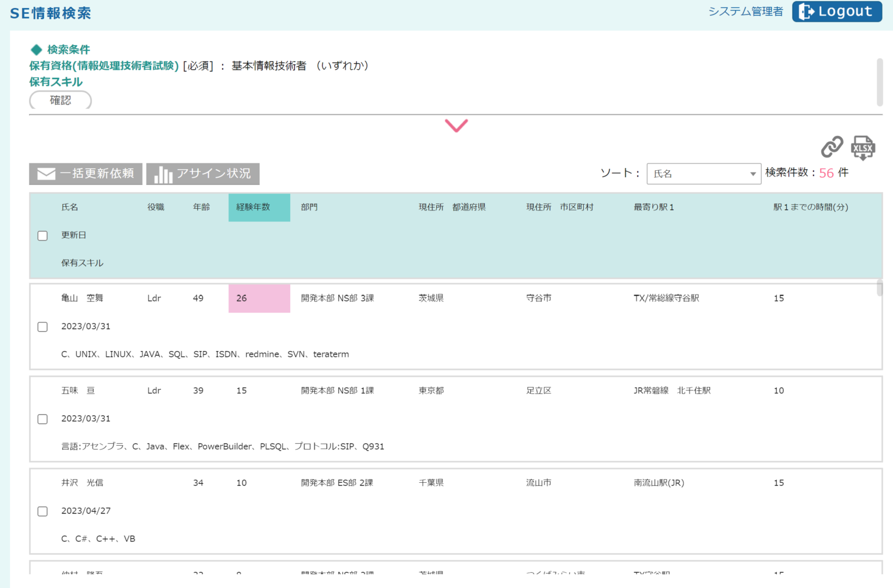The width and height of the screenshot is (893, 588).
Task: Click the envelope icon for 一括更新依頼
Action: point(46,174)
